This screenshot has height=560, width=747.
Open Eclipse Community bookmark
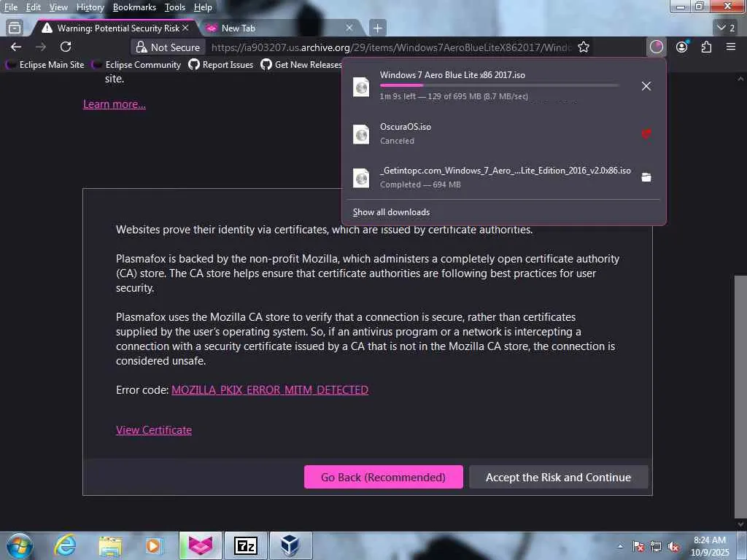[x=136, y=65]
